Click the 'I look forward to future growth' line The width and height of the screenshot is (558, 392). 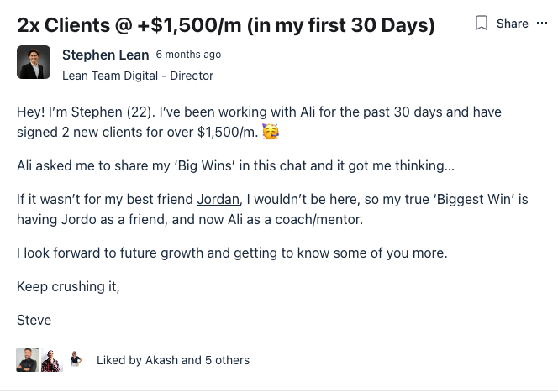[x=232, y=253]
